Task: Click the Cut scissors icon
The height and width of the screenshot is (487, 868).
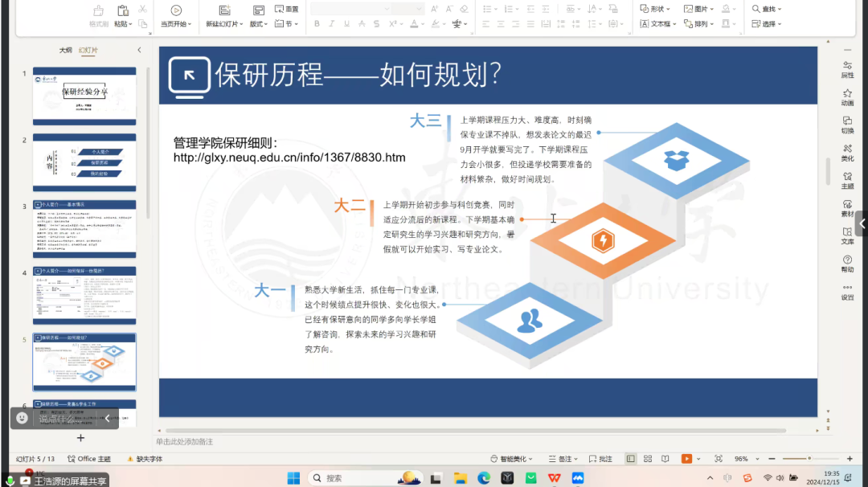Action: pos(142,9)
